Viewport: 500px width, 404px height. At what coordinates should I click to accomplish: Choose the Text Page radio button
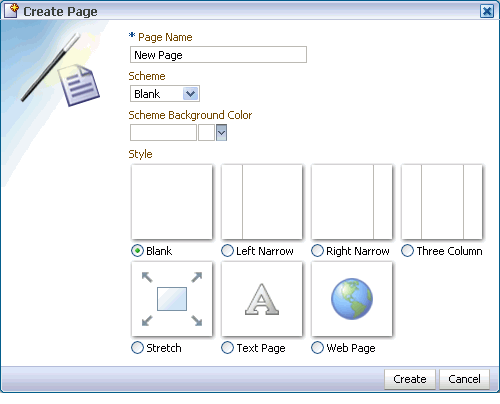pos(227,348)
